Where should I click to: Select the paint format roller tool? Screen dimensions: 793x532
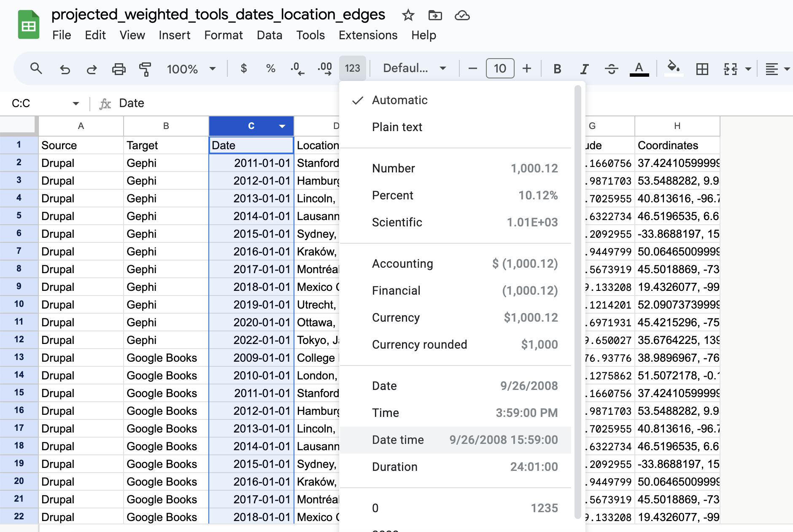click(145, 68)
